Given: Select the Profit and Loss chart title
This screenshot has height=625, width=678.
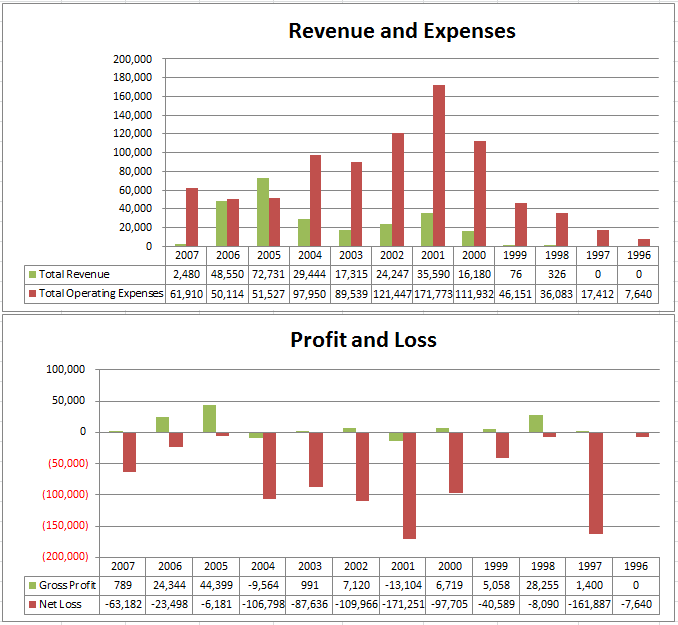Looking at the screenshot, I should pos(363,340).
